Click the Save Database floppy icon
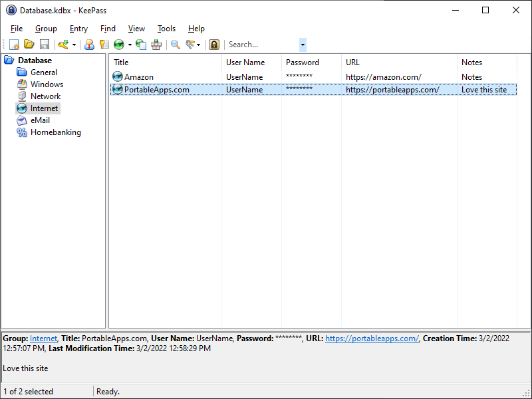Image resolution: width=532 pixels, height=399 pixels. (45, 45)
